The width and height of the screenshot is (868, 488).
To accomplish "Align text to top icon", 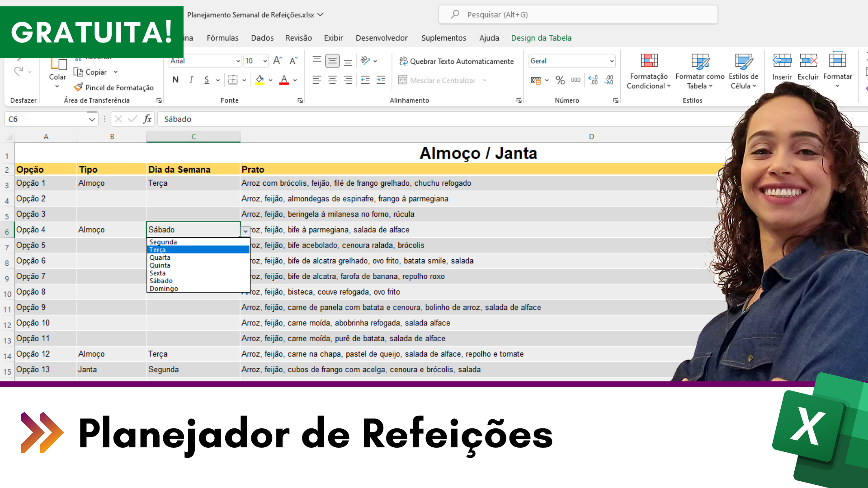I will pos(317,61).
